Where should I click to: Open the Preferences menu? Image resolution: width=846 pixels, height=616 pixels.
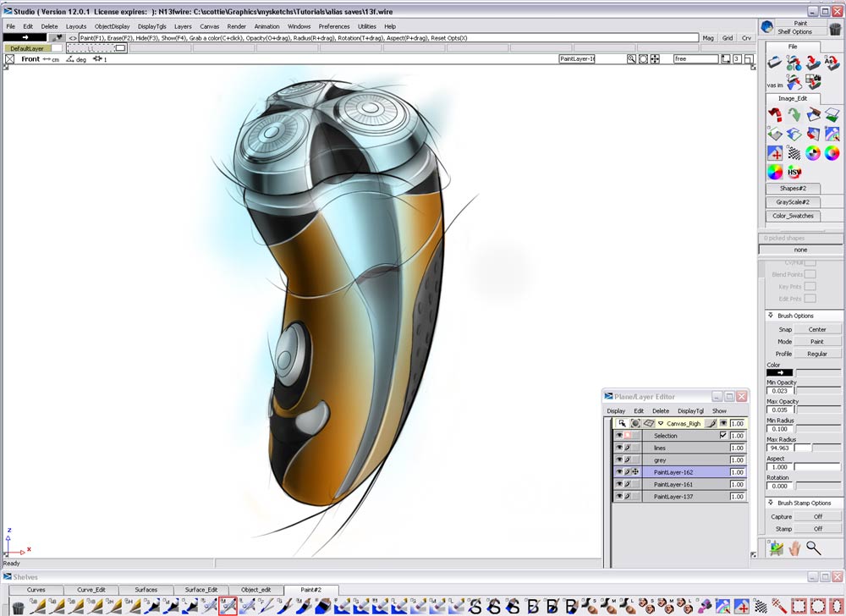[x=334, y=26]
